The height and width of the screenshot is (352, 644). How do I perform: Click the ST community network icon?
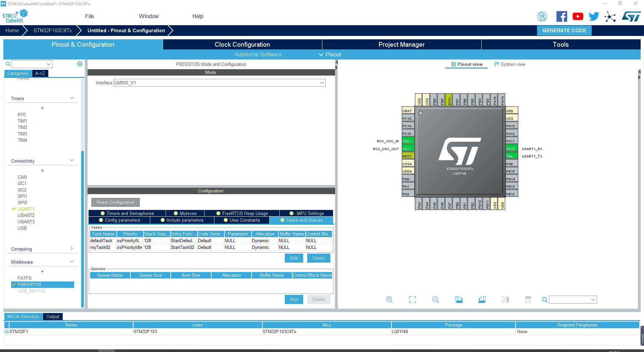click(610, 16)
